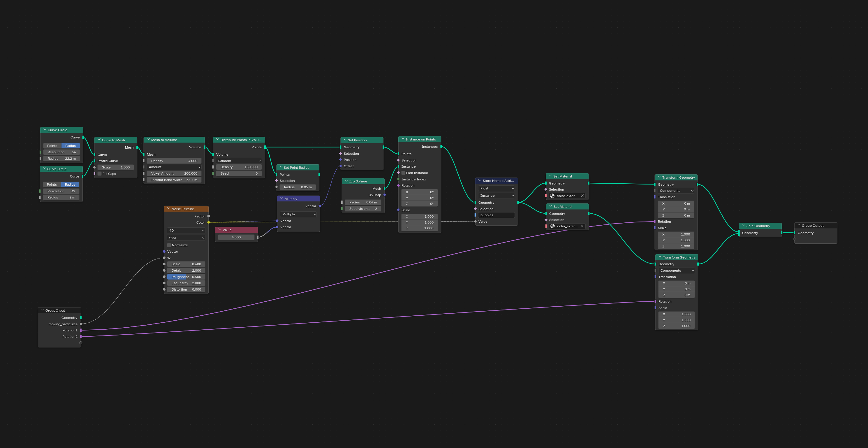Open the fBM noise type dropdown

coord(186,238)
